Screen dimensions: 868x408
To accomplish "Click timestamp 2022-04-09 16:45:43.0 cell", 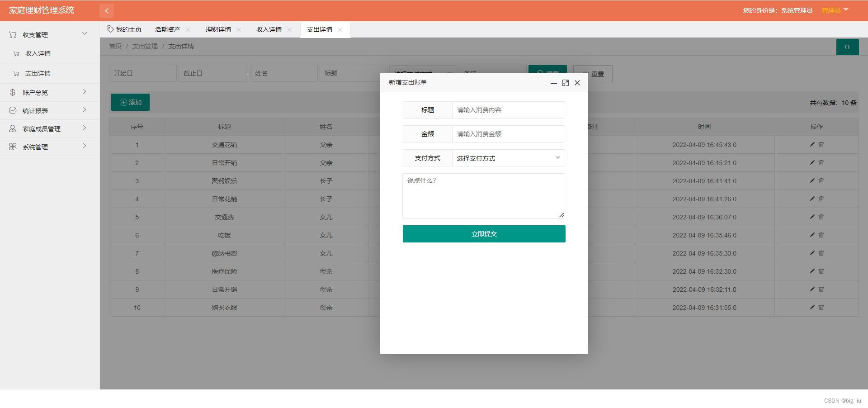I will click(x=704, y=145).
